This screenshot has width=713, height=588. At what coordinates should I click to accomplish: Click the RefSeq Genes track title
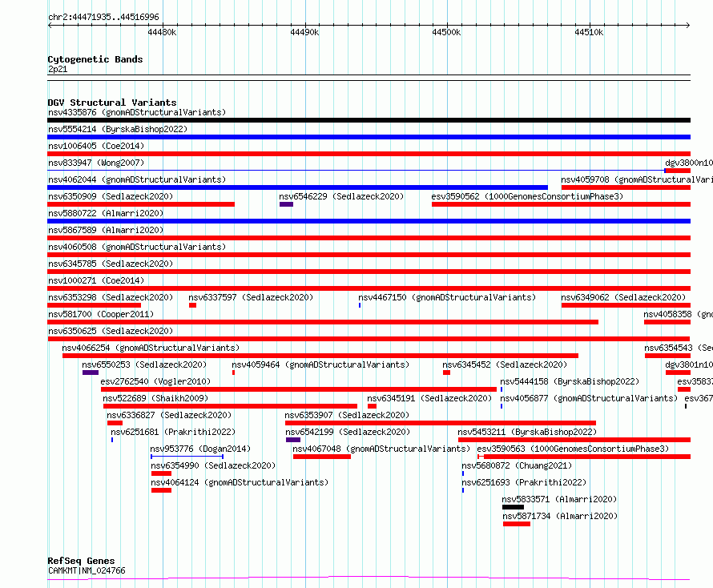click(x=81, y=562)
